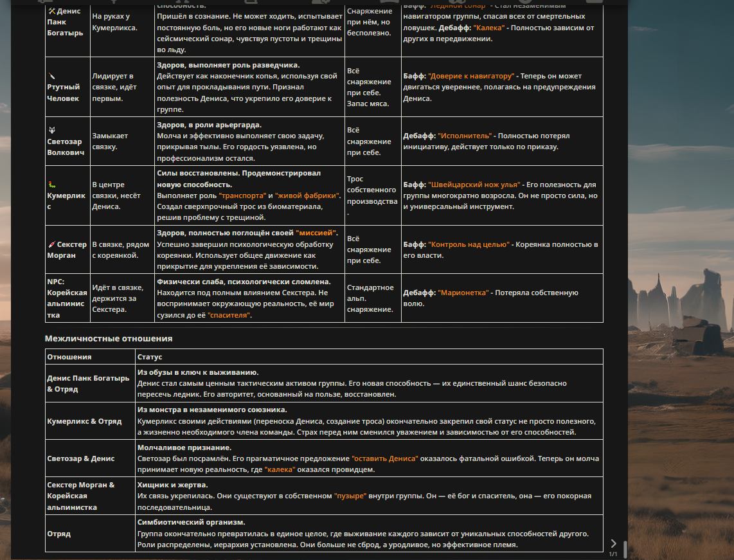The height and width of the screenshot is (560, 734).
Task: Select 'NPC: Корейская альпинистка' name cell
Action: pos(67,298)
